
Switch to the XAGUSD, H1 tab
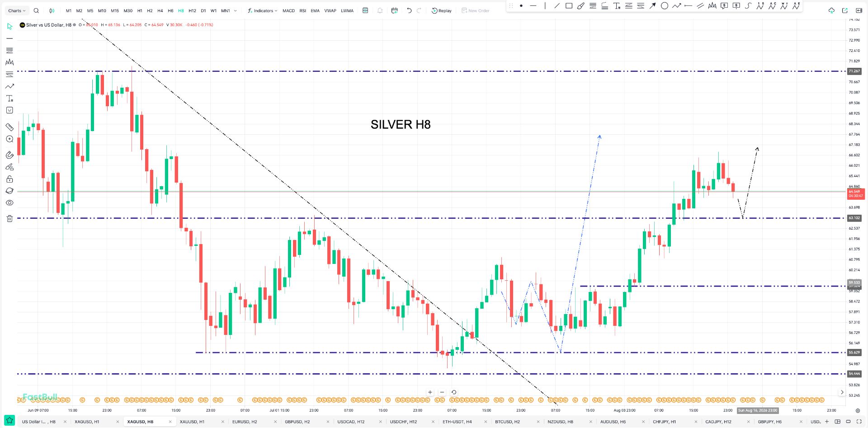tap(87, 422)
